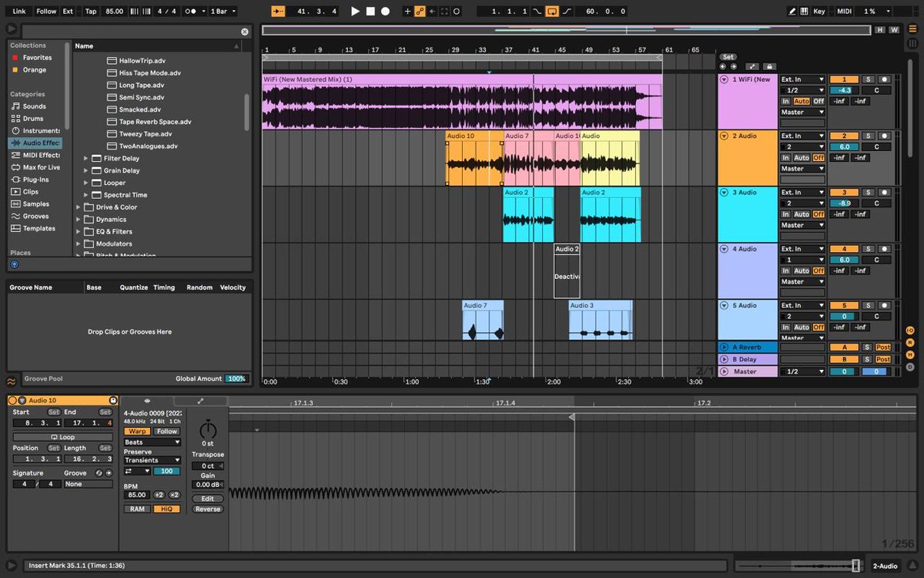This screenshot has height=578, width=924.
Task: Jump to the next locator arrow
Action: (x=733, y=67)
